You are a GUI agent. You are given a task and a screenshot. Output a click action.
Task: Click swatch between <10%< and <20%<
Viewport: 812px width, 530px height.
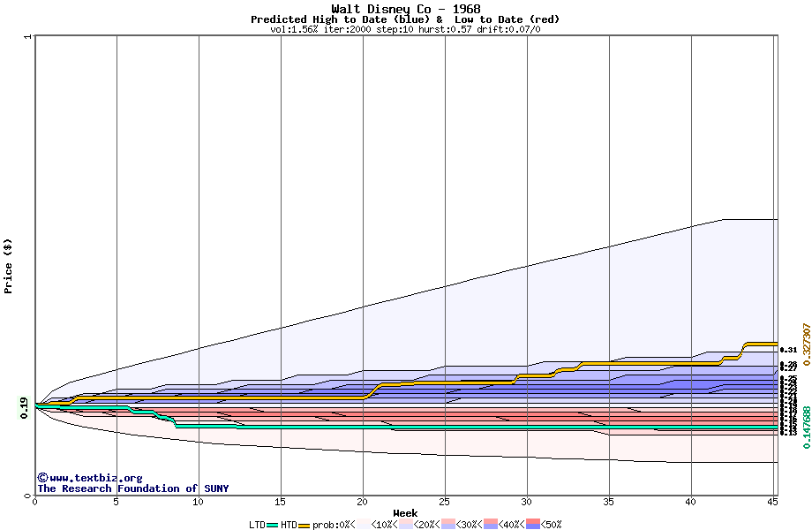pyautogui.click(x=405, y=524)
